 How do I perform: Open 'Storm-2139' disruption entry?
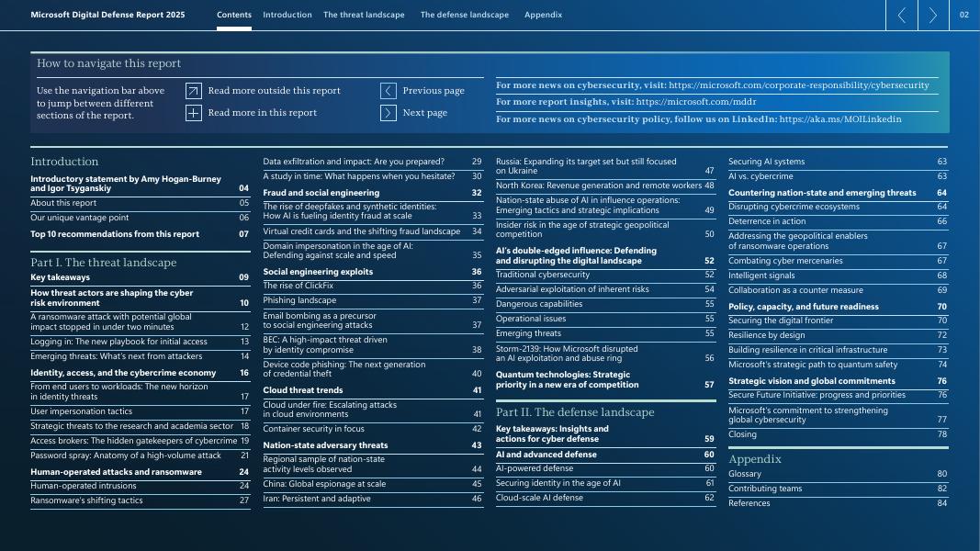pos(605,354)
